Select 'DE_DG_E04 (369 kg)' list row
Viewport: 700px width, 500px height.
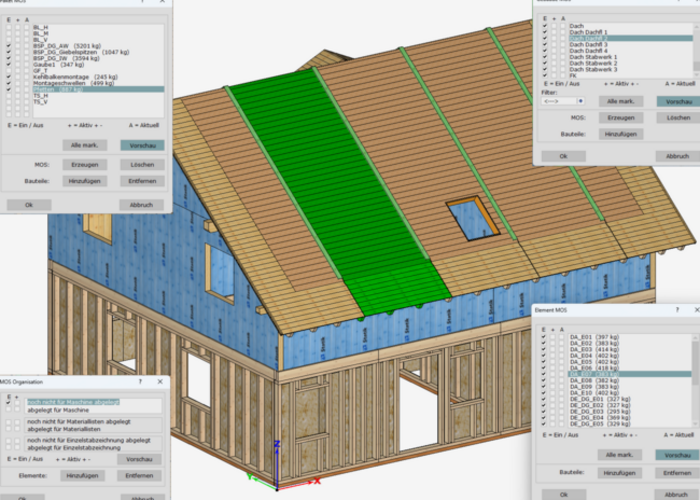[x=630, y=418]
